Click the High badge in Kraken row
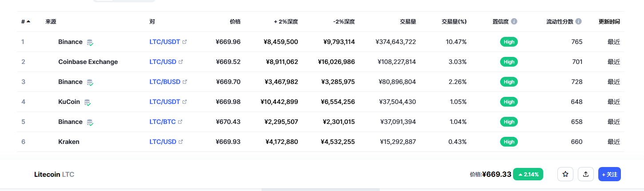 [509, 142]
